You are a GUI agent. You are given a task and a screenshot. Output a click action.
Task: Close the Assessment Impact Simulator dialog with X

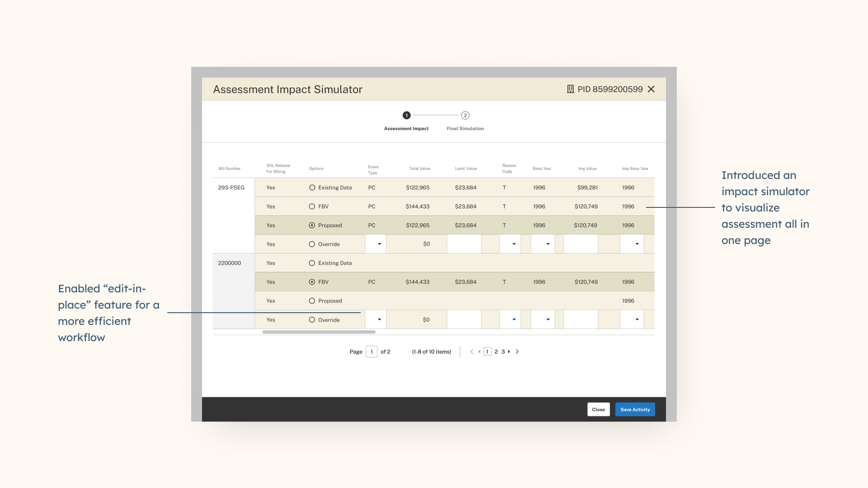point(651,89)
